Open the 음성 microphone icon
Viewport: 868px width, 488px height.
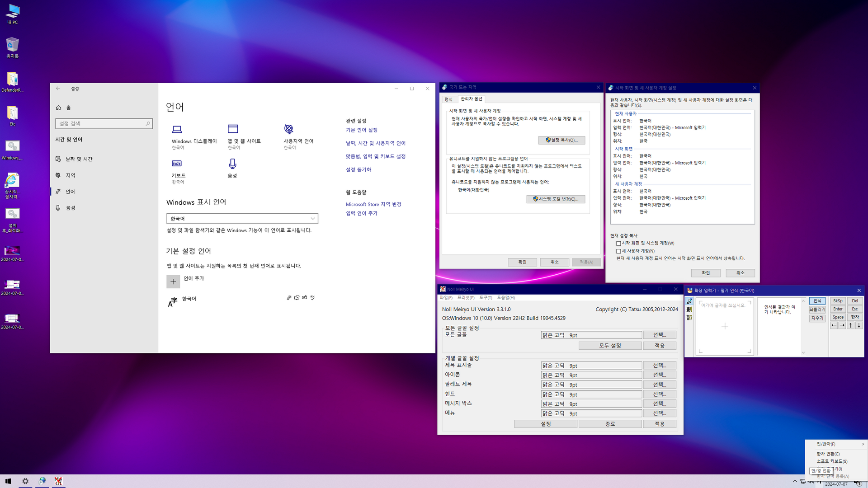[x=232, y=163]
